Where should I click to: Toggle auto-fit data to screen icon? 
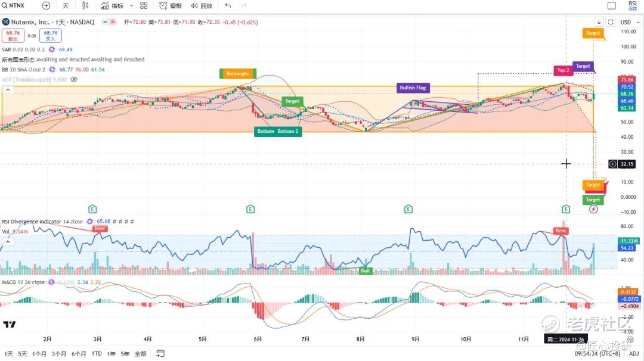611,22
